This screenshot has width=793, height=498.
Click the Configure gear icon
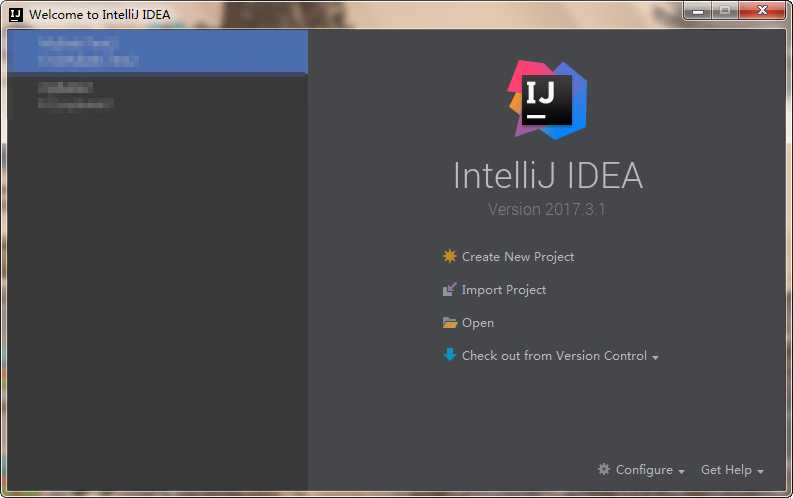click(x=603, y=469)
